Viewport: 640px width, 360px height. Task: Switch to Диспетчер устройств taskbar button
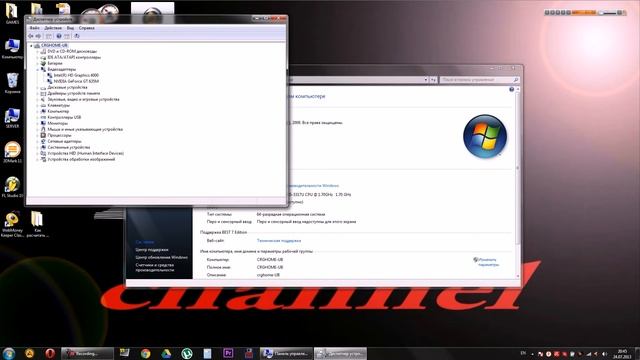coord(340,353)
